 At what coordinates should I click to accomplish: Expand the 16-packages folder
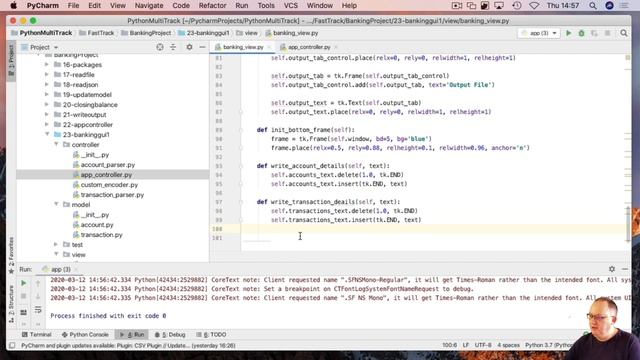(x=47, y=64)
